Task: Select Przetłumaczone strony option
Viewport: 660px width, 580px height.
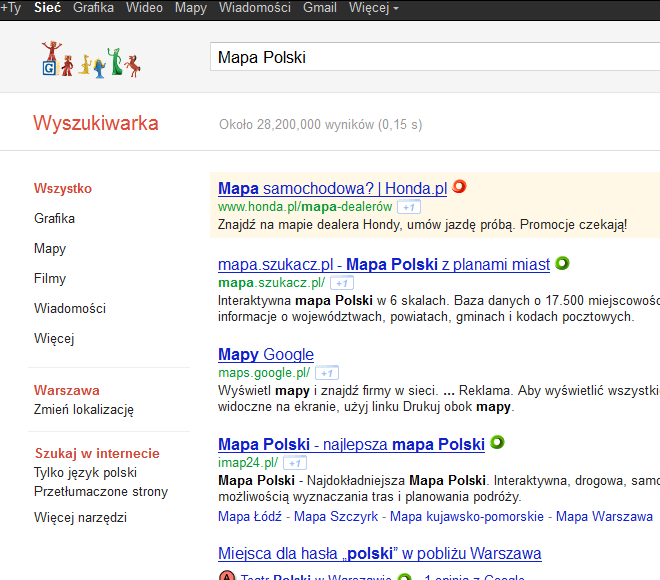Action: [101, 492]
